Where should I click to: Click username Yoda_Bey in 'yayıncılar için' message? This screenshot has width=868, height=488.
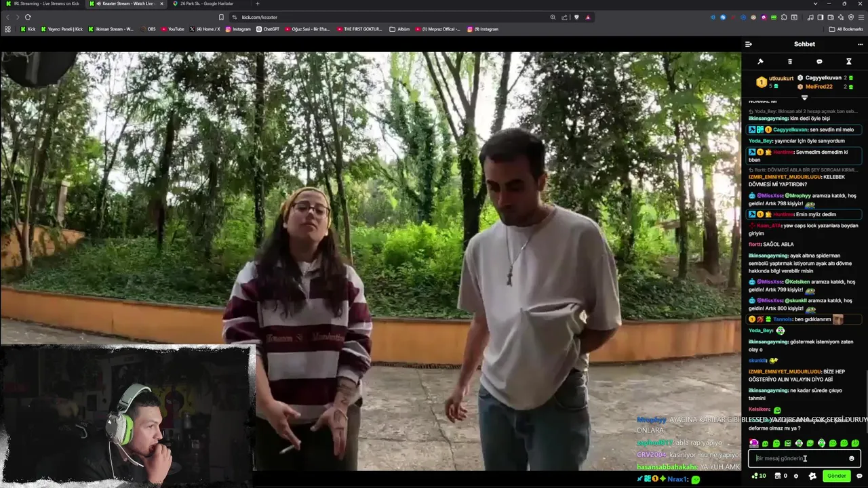[760, 141]
